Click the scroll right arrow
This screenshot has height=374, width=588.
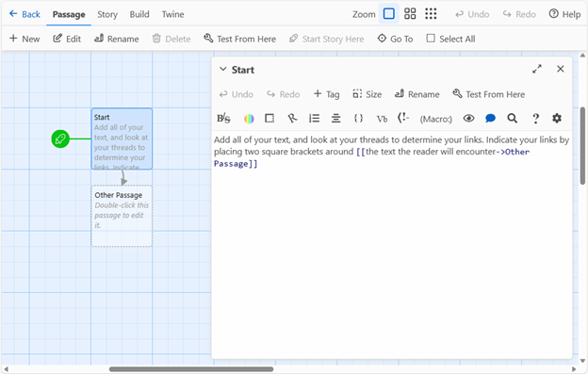(574, 369)
